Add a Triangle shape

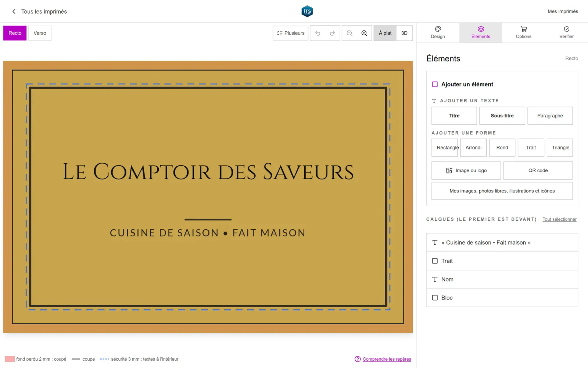pos(560,148)
